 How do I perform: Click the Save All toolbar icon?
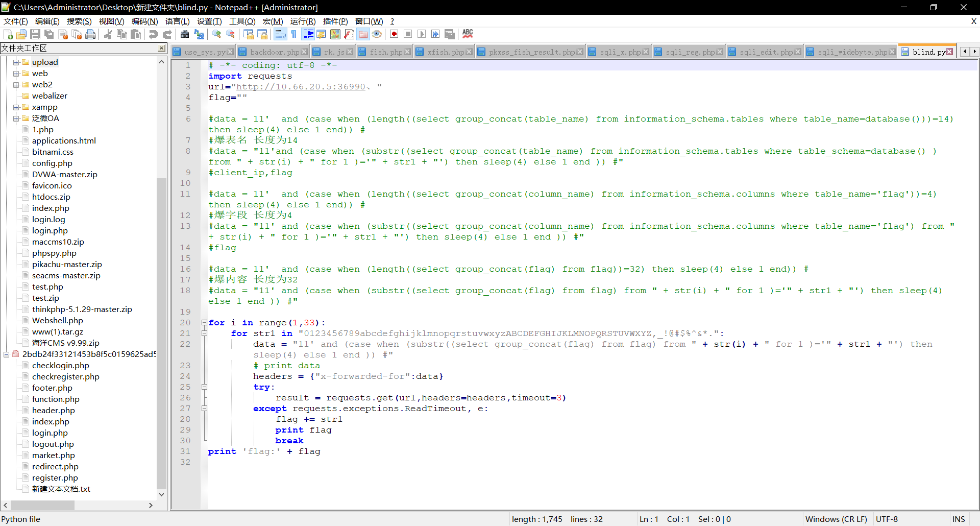(49, 34)
